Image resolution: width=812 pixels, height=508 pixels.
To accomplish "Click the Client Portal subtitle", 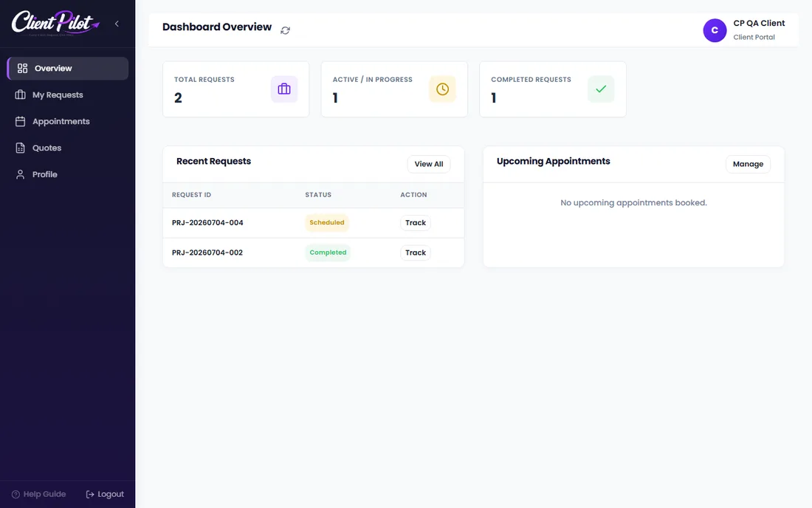I will pos(754,37).
